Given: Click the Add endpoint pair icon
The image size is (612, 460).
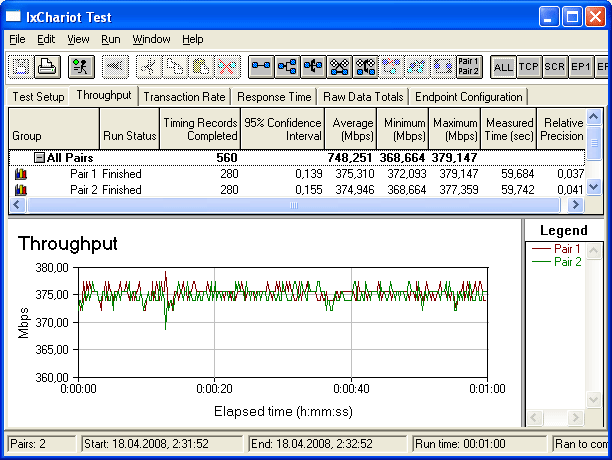Looking at the screenshot, I should pos(261,67).
